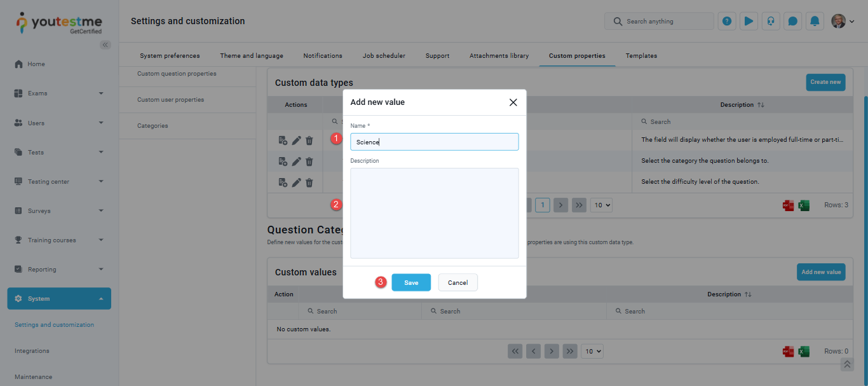Screen dimensions: 868x386
Task: Click the Description text area
Action: coord(434,213)
